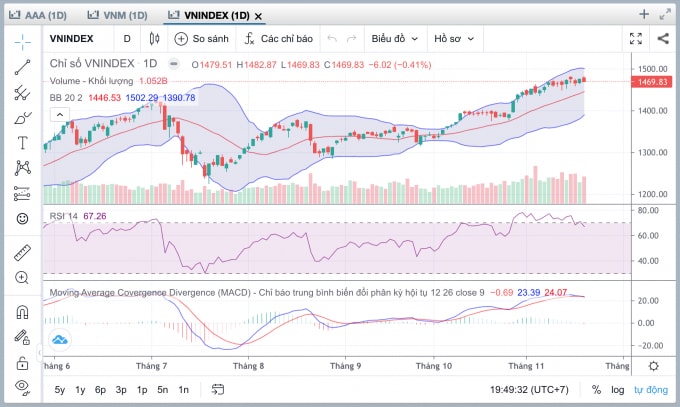Add a new chart tab

(x=644, y=14)
